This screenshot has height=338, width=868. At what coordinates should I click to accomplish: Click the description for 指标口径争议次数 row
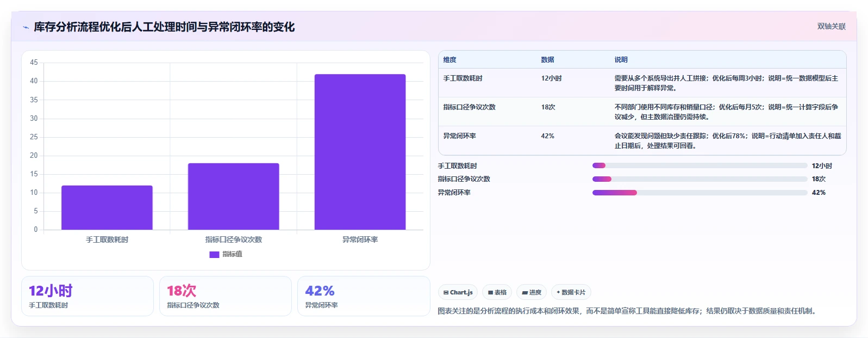pyautogui.click(x=727, y=112)
